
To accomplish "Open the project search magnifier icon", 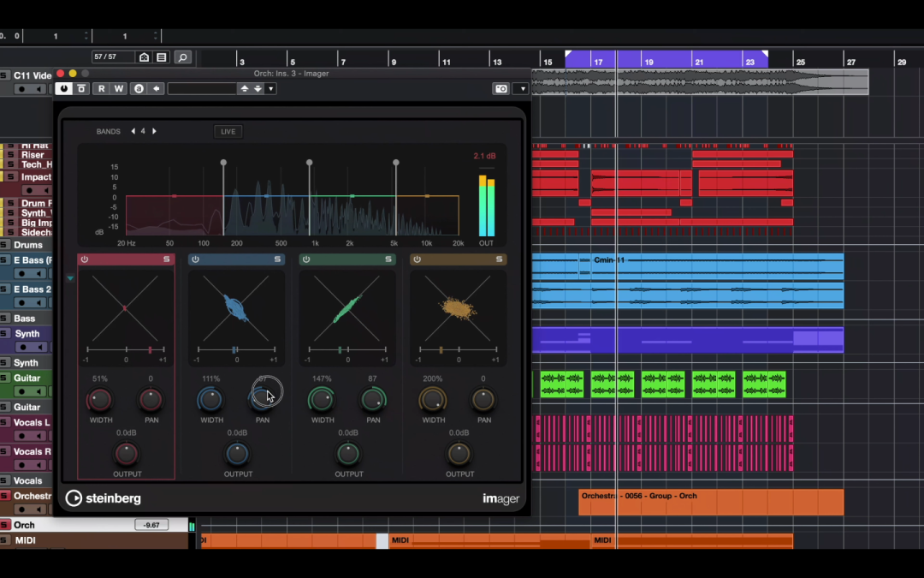I will (183, 57).
